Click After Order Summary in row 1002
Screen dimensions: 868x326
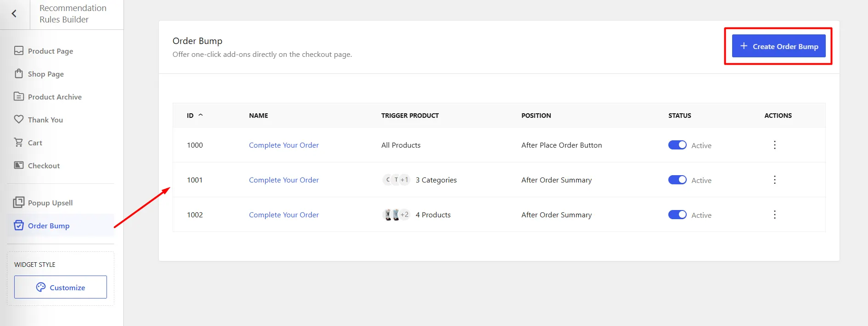[556, 215]
